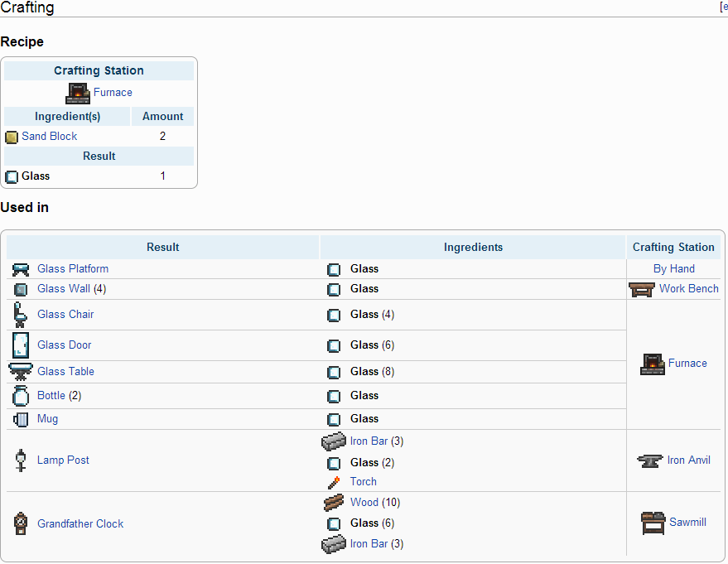
Task: Open the Iron Bar link in the Grandfather Clock ingredients
Action: [369, 543]
